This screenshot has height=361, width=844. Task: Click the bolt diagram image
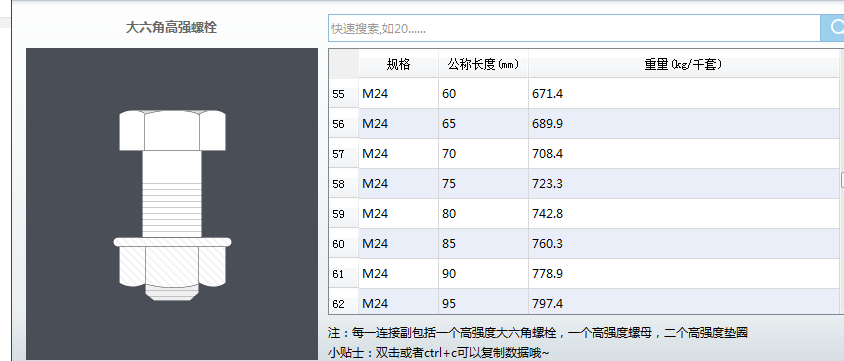click(172, 204)
